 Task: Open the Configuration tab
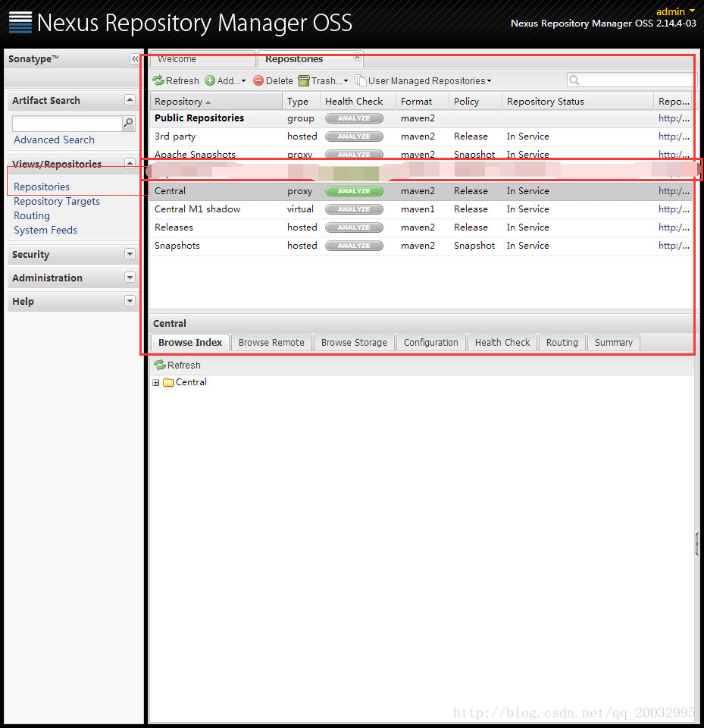click(x=430, y=343)
